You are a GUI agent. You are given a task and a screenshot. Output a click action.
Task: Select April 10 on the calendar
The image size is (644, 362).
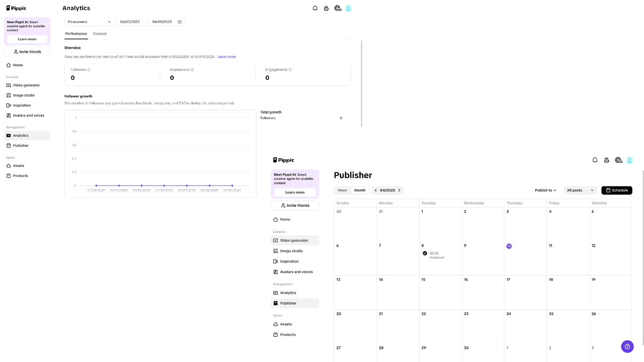tap(509, 246)
